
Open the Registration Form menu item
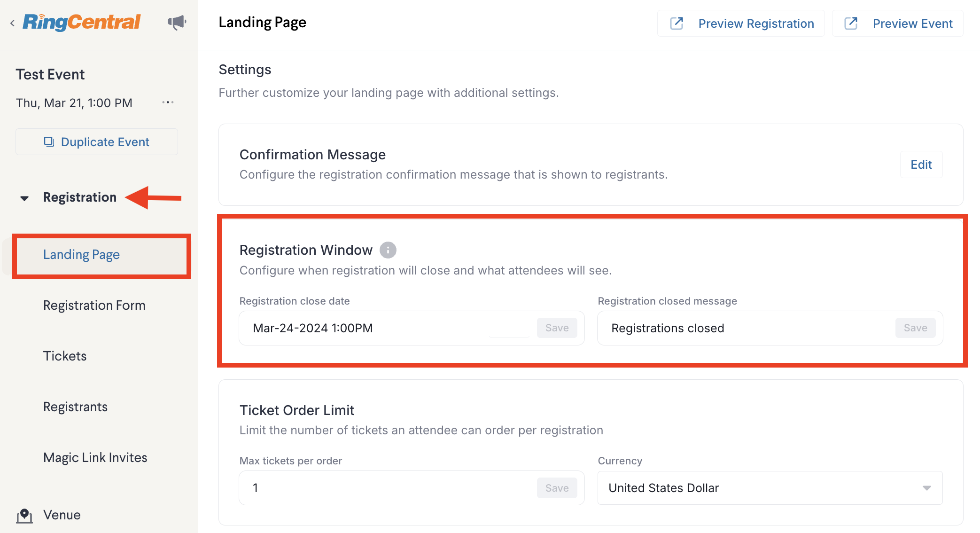(94, 305)
